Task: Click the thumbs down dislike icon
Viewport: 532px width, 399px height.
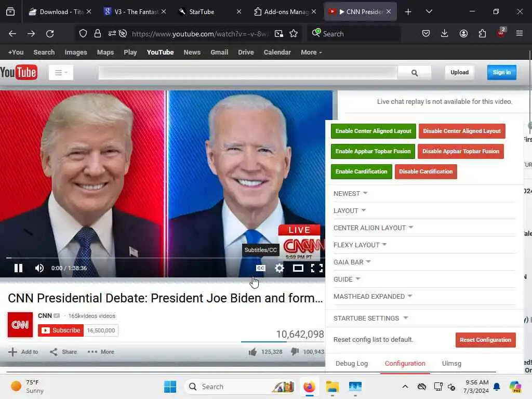Action: coord(295,352)
